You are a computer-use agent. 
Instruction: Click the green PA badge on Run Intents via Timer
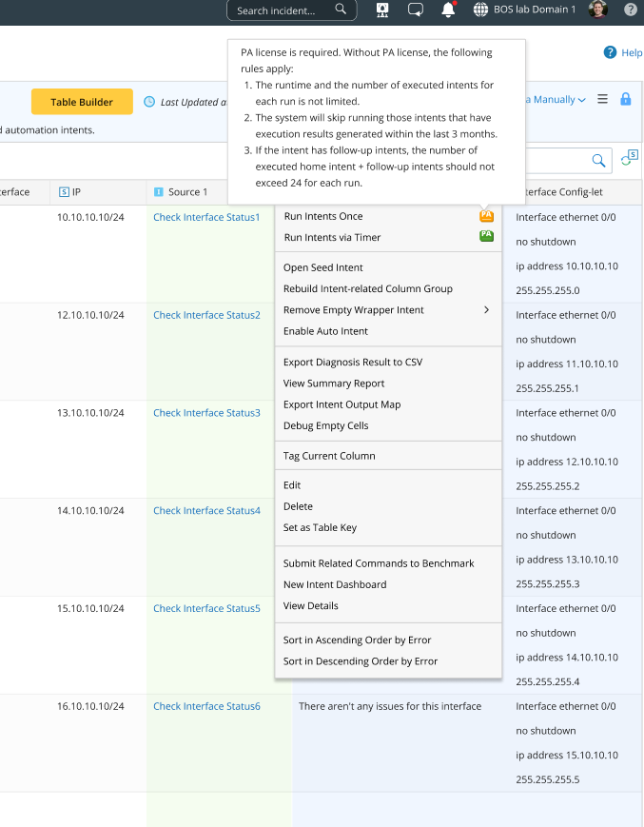click(x=486, y=236)
